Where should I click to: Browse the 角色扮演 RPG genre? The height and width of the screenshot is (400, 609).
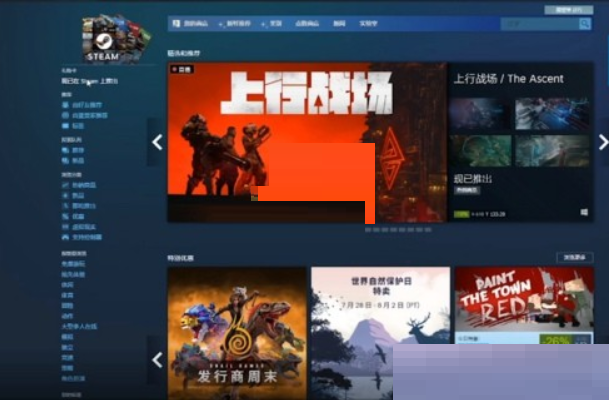click(73, 378)
